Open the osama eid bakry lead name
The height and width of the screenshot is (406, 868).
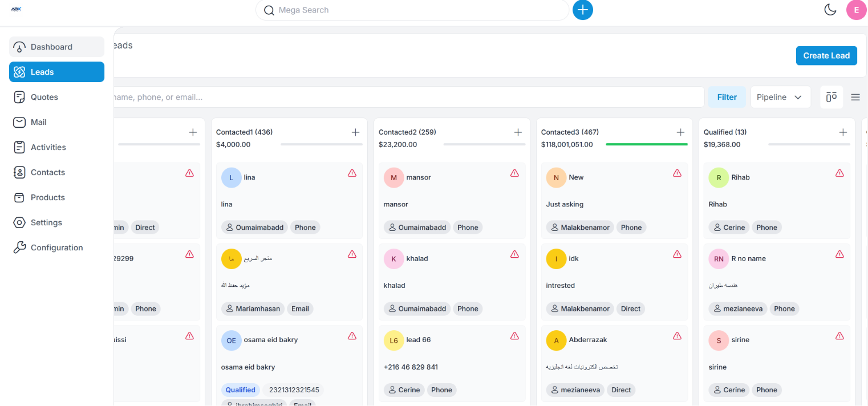271,340
